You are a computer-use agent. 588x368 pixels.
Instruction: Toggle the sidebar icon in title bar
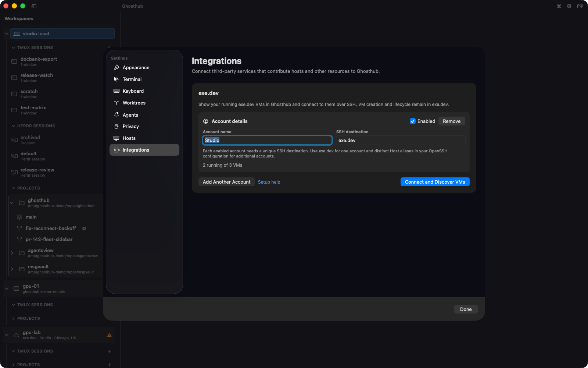[34, 6]
